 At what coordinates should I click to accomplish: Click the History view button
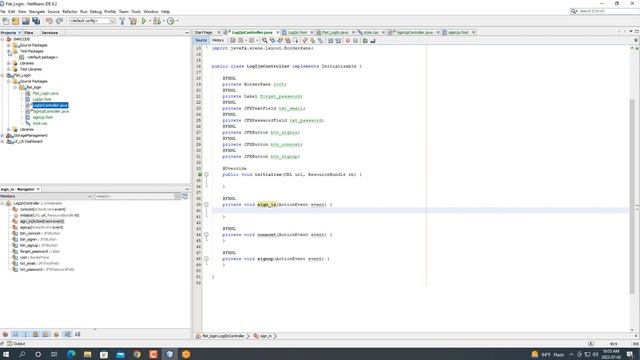click(x=218, y=40)
